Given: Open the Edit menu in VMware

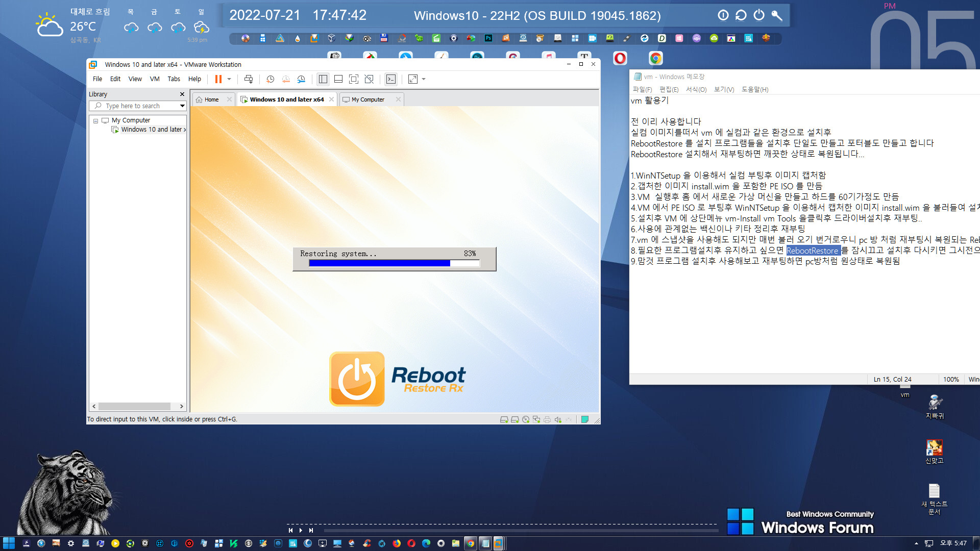Looking at the screenshot, I should click(115, 79).
